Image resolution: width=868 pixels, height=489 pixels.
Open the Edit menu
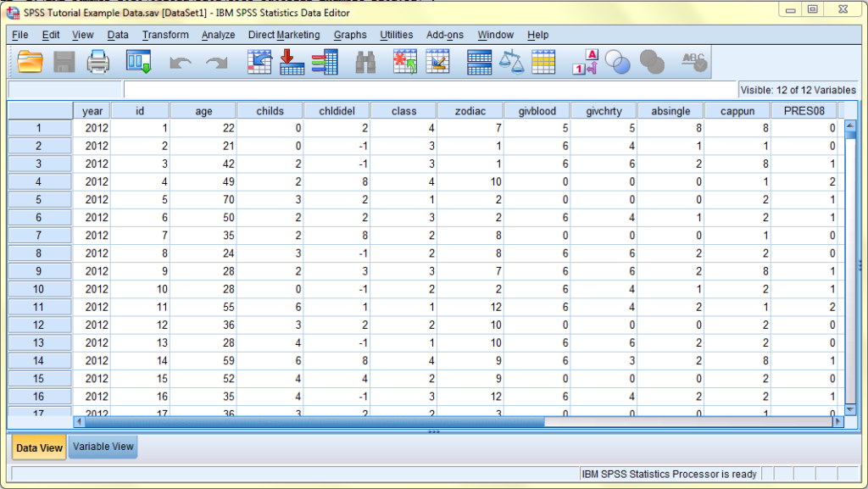coord(50,35)
